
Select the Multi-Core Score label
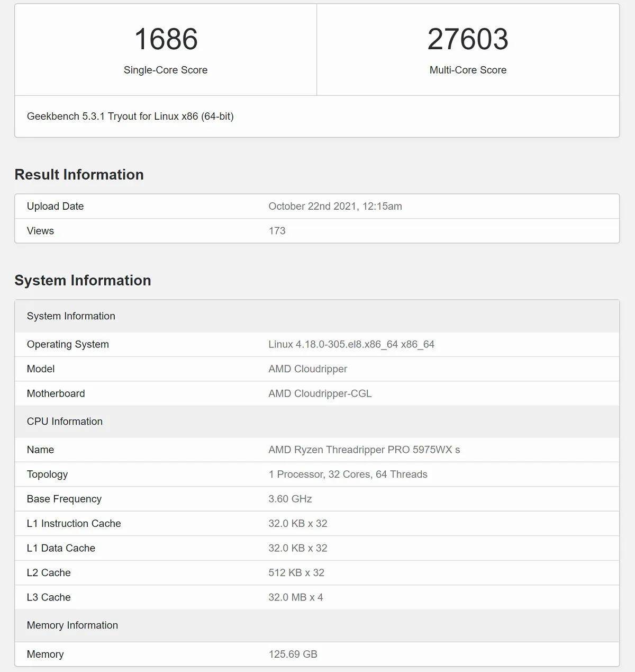tap(468, 70)
